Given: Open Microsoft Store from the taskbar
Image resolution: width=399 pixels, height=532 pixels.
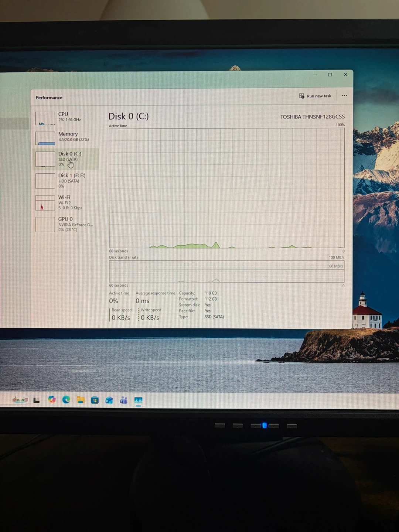Looking at the screenshot, I should [x=95, y=400].
